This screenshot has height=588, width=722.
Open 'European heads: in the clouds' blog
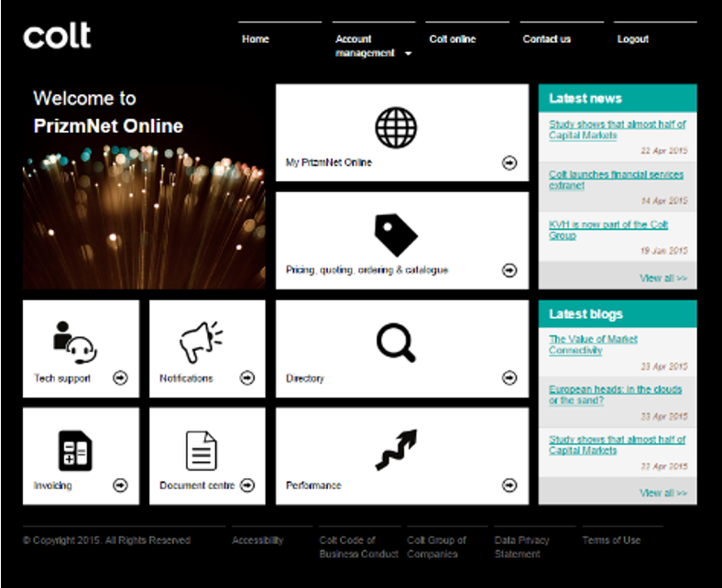(615, 395)
